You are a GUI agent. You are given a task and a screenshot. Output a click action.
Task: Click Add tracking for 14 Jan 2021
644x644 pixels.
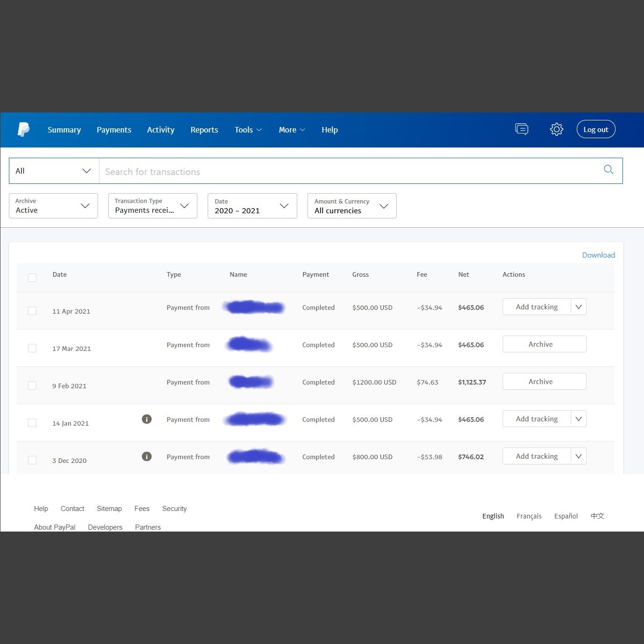[537, 419]
